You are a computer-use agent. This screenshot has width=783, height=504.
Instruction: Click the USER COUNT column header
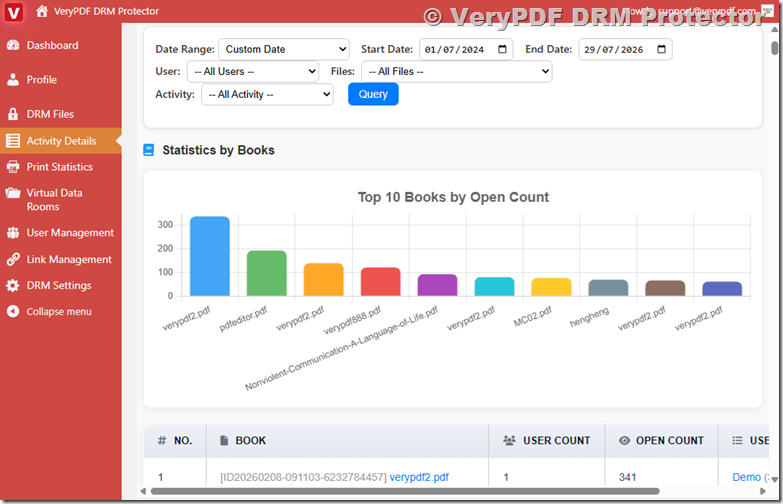tap(547, 441)
